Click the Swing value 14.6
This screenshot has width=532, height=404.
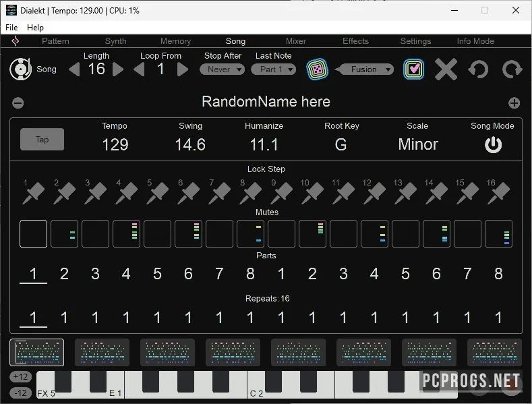(190, 144)
